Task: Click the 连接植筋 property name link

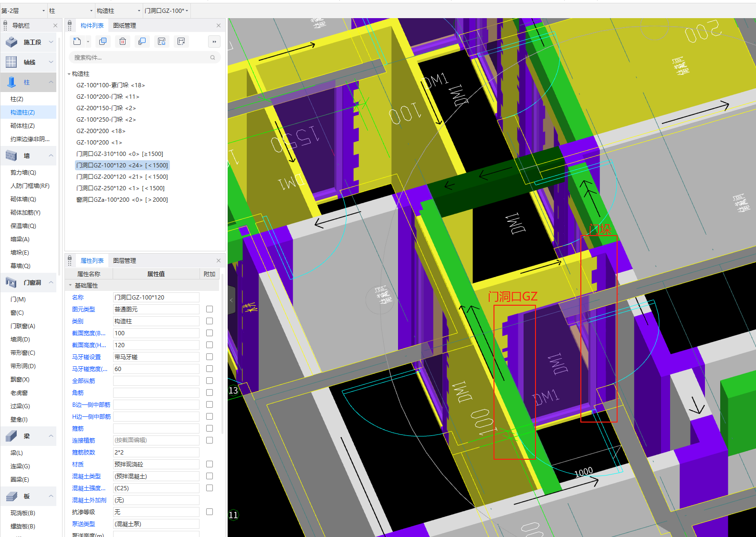Action: pyautogui.click(x=84, y=440)
